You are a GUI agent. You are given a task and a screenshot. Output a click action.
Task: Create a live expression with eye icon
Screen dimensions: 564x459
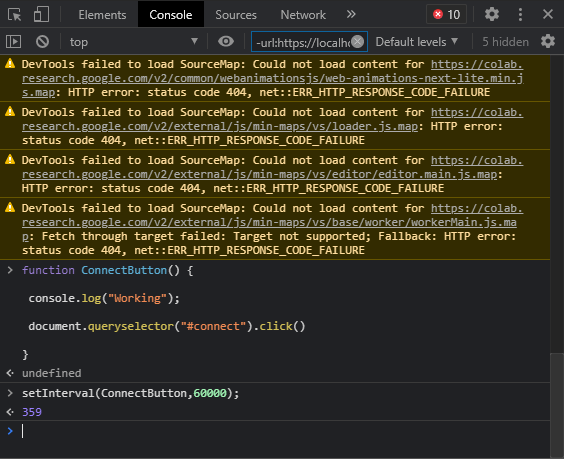click(x=226, y=41)
